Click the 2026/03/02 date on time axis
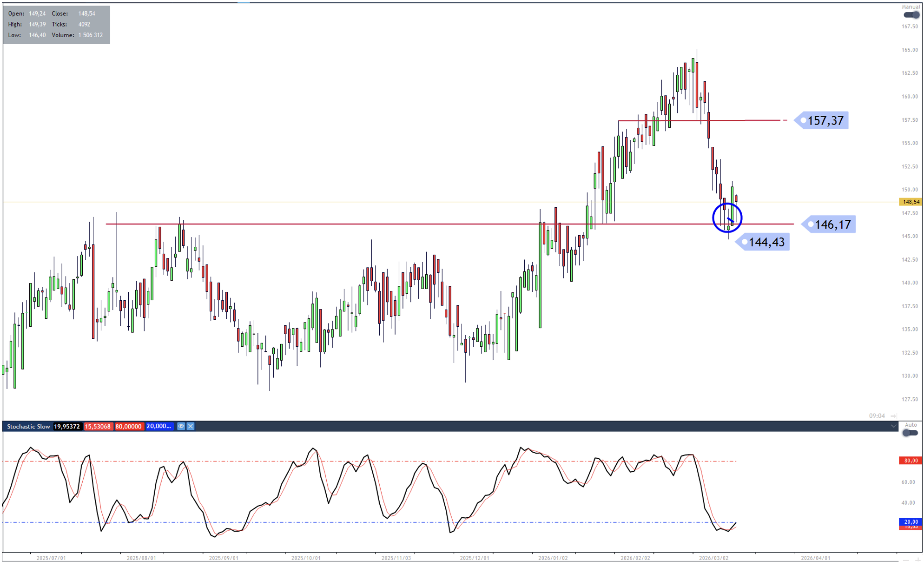This screenshot has height=567, width=924. tap(713, 558)
